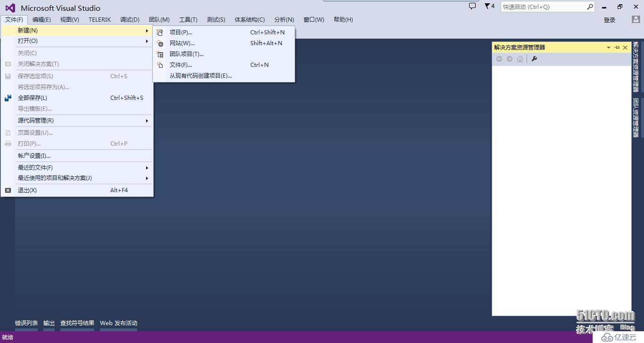Screen dimensions: 644x343
Task: Open the 工具(T) menu
Action: pos(188,20)
